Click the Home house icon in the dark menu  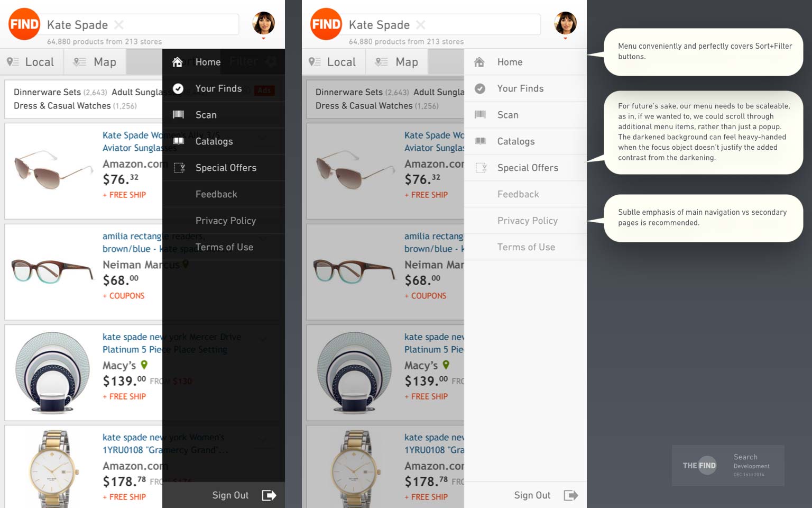tap(178, 62)
